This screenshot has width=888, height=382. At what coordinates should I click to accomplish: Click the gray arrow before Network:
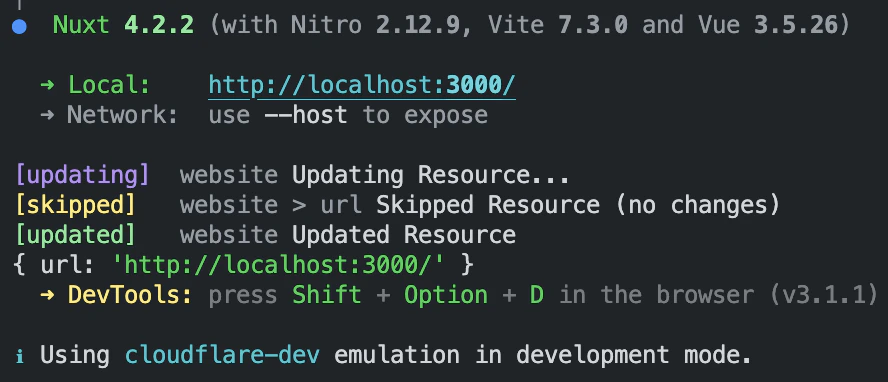click(x=48, y=115)
